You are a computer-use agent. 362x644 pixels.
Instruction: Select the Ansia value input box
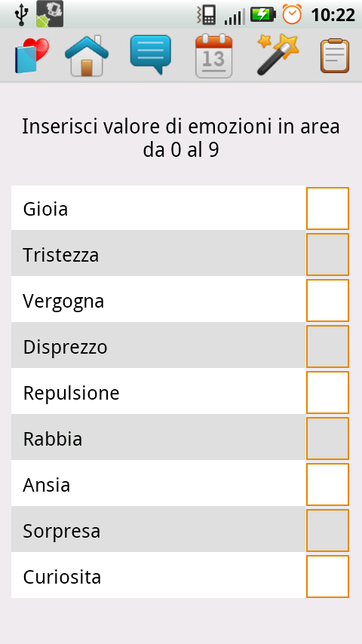(x=327, y=484)
